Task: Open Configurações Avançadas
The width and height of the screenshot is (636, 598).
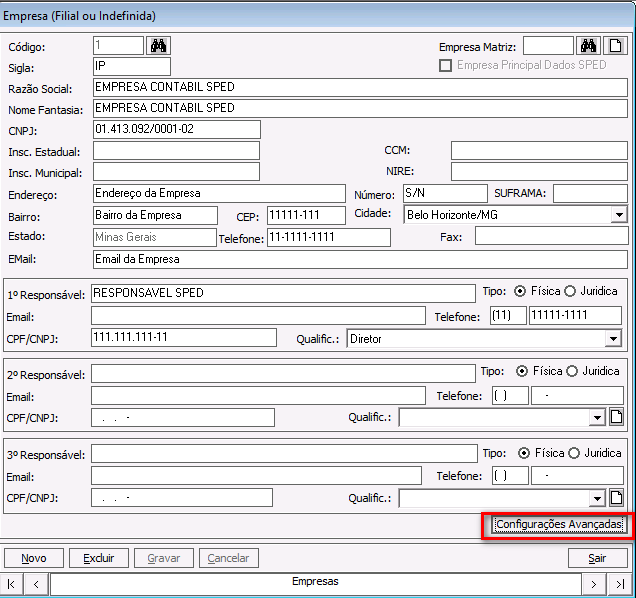Action: 559,525
